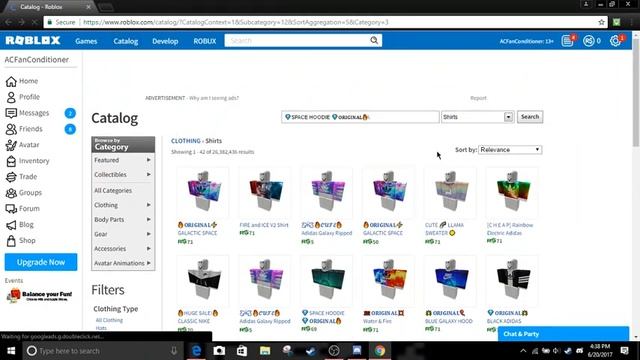The width and height of the screenshot is (640, 360).
Task: Open the Chat & Party bar
Action: (563, 334)
